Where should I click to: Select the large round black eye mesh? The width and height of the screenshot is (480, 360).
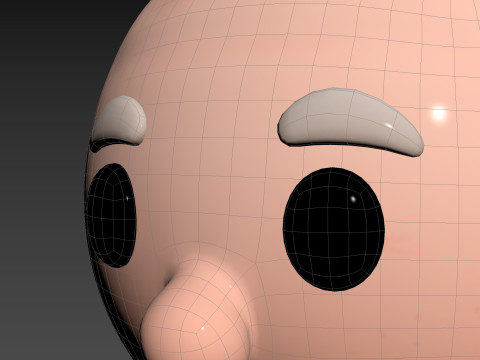point(334,229)
